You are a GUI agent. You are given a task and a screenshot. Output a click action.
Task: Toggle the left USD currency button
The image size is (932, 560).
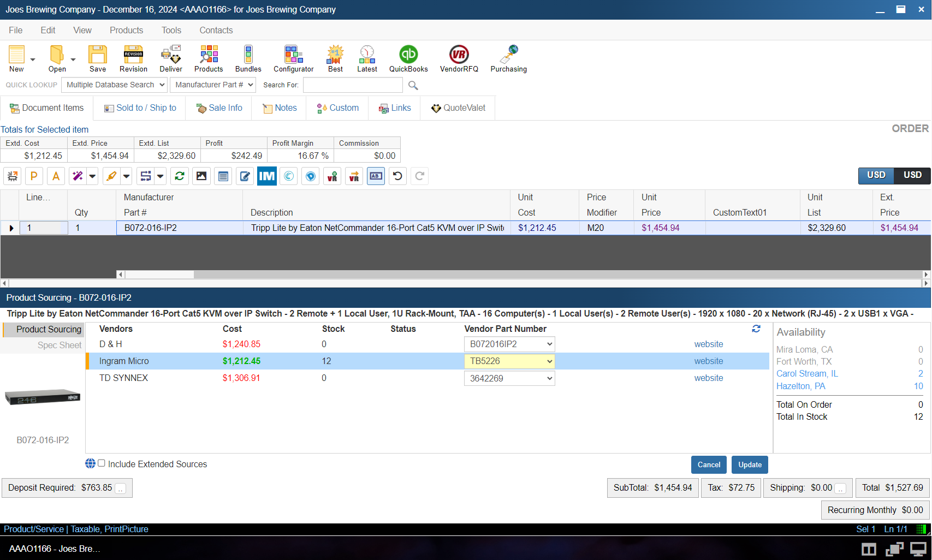[876, 175]
